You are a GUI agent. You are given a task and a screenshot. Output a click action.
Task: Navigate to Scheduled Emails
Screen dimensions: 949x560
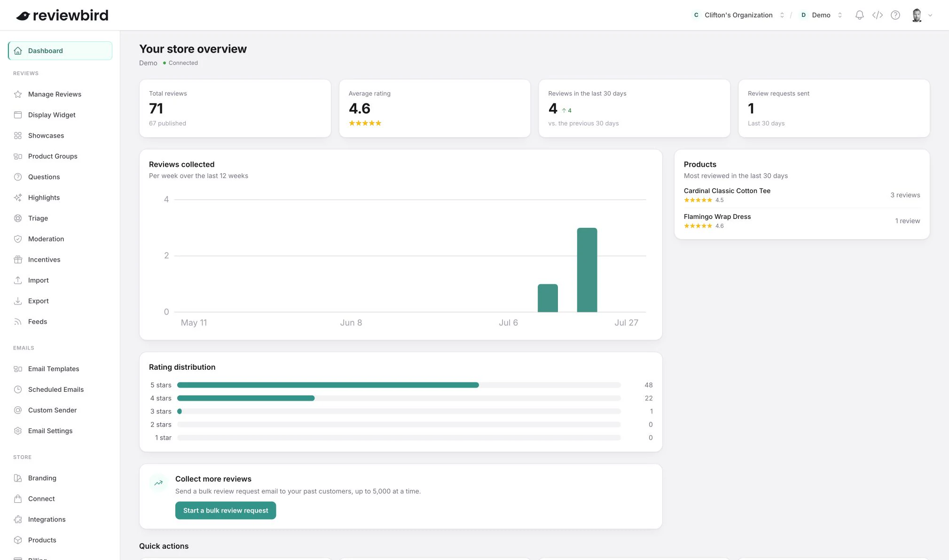pos(60,389)
